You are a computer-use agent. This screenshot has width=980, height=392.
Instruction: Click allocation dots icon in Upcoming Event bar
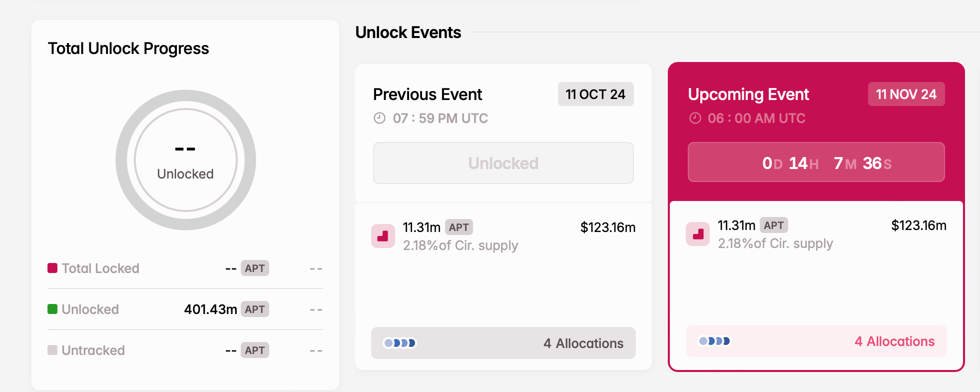click(x=714, y=341)
